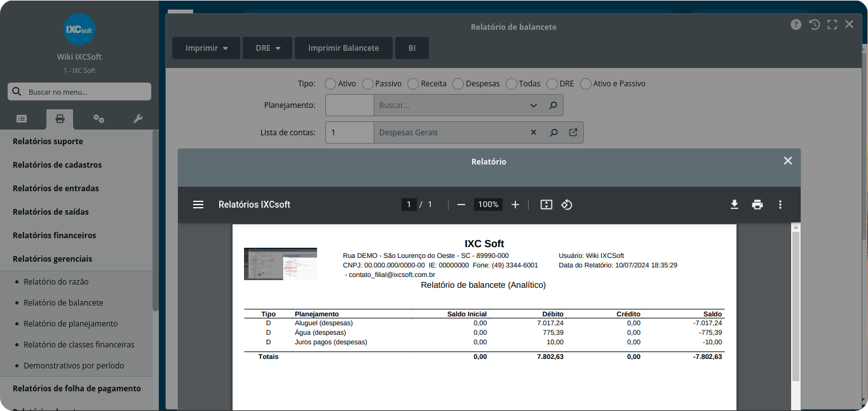
Task: Click the Imprimir Balancete button
Action: [344, 48]
